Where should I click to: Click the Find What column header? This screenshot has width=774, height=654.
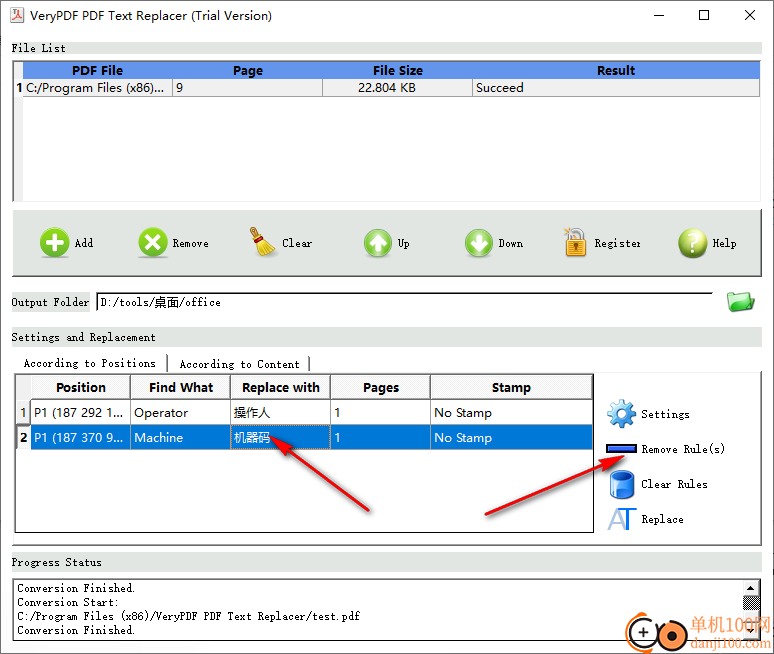181,387
